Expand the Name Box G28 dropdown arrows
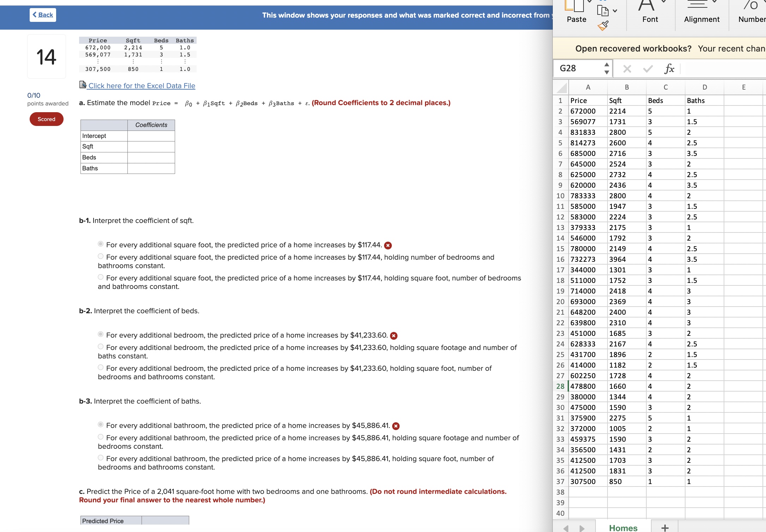The width and height of the screenshot is (766, 532). [606, 68]
